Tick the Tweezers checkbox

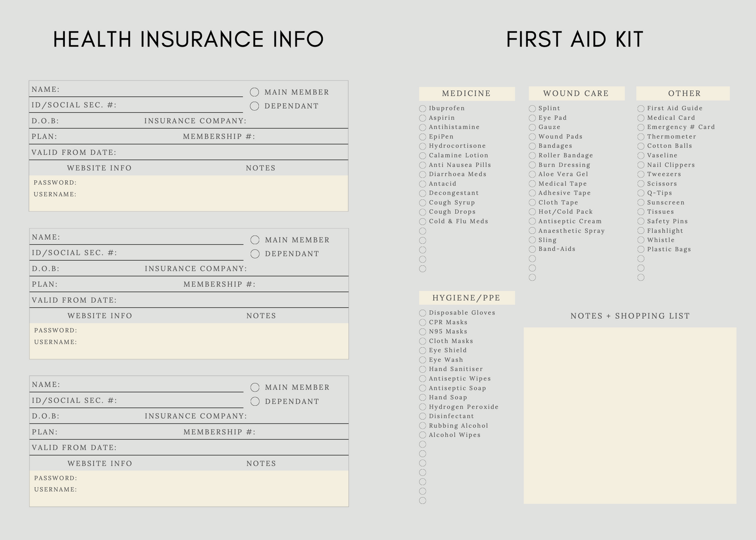[641, 175]
